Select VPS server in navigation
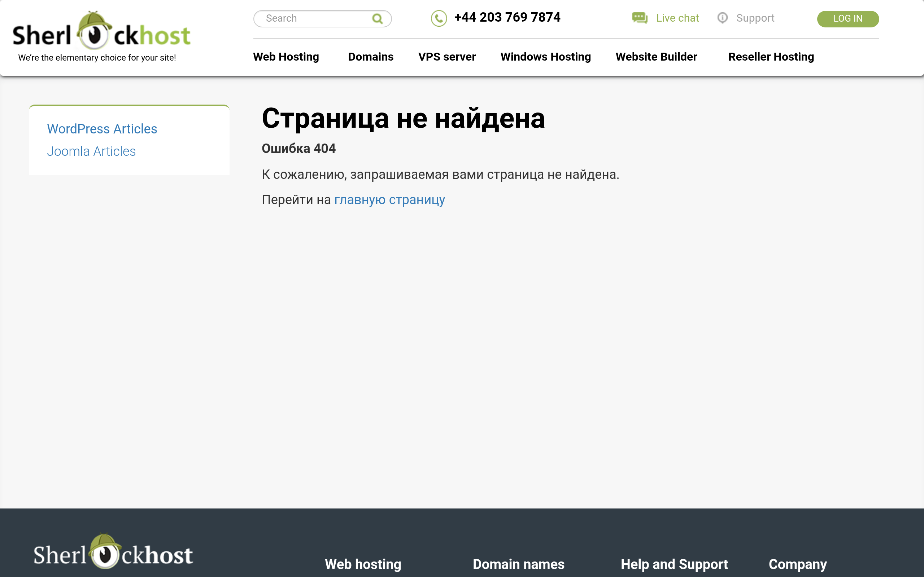 click(447, 57)
